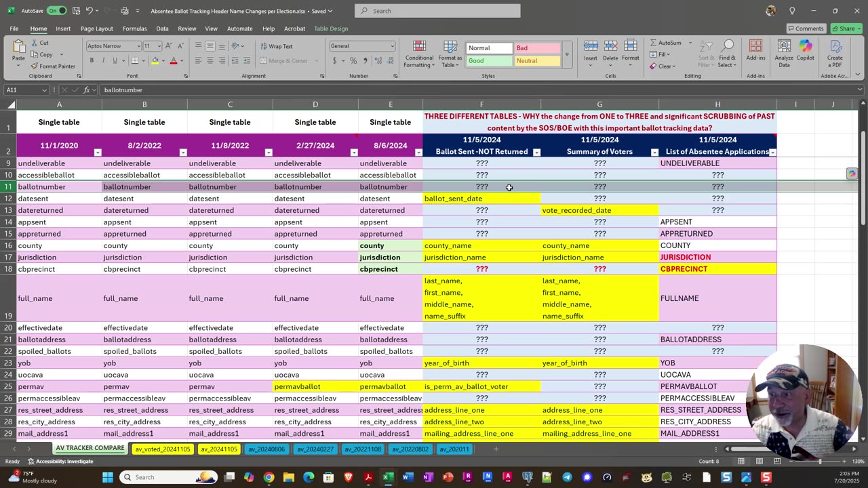The width and height of the screenshot is (868, 488).
Task: Apply Percent Style format
Action: [x=353, y=60]
